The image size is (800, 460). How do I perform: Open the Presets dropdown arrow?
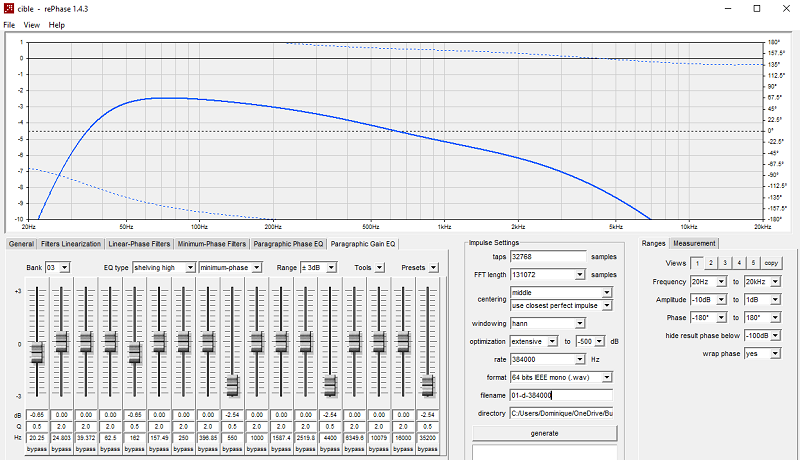(x=433, y=268)
